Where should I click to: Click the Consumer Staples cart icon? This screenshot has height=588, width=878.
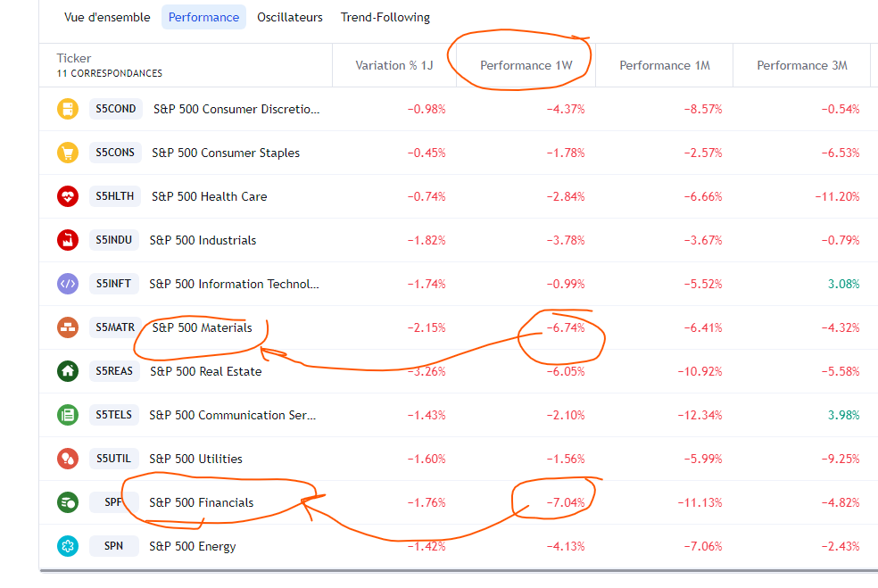[x=68, y=153]
